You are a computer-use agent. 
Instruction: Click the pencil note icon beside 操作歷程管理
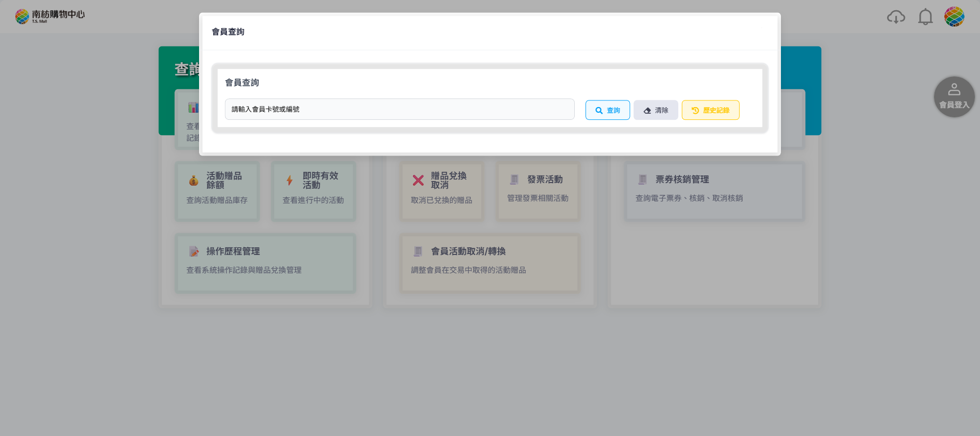pos(193,251)
